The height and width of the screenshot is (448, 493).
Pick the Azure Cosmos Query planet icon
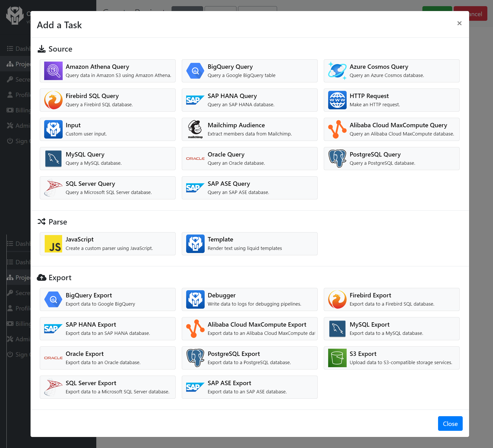[337, 71]
